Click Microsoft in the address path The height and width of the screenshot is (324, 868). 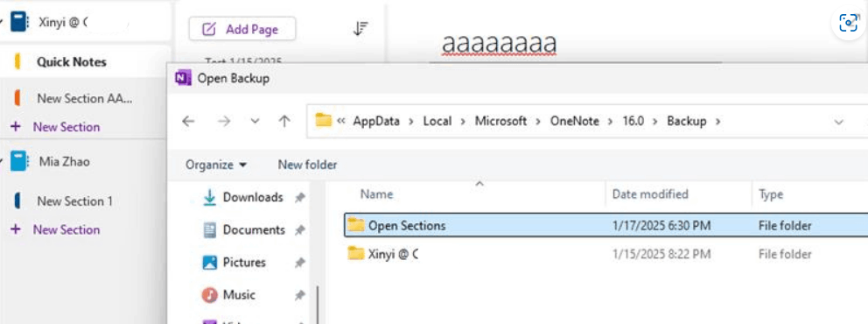pos(501,122)
